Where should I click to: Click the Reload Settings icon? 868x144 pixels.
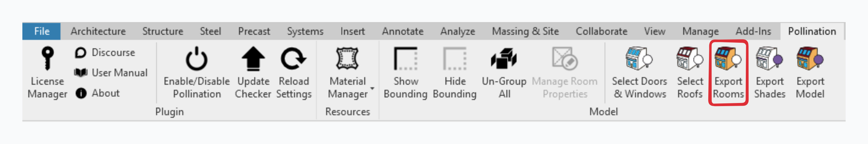[x=293, y=59]
